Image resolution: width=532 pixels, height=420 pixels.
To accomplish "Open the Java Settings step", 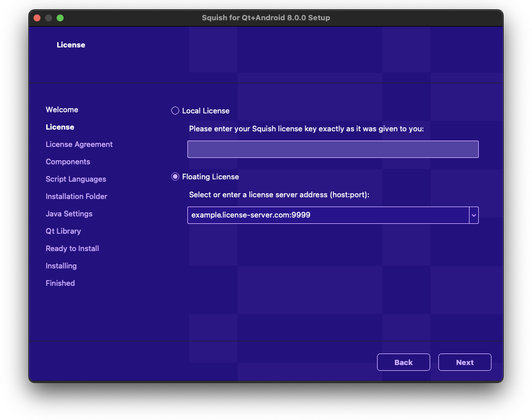I will click(69, 213).
